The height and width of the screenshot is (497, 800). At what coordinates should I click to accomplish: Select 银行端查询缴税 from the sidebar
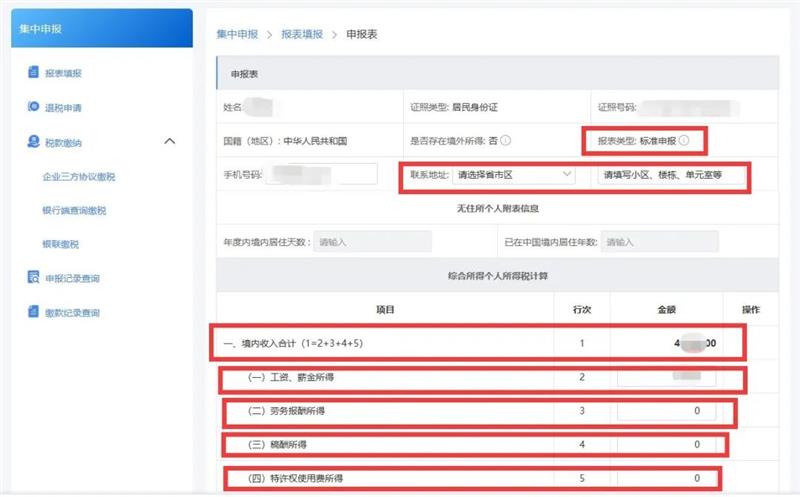coord(74,210)
